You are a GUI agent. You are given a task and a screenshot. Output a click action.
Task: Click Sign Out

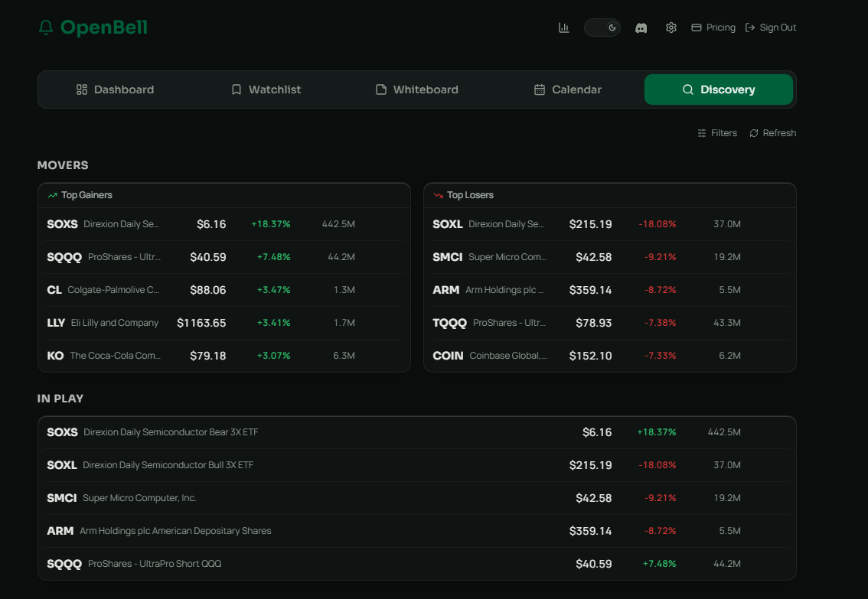pos(771,27)
